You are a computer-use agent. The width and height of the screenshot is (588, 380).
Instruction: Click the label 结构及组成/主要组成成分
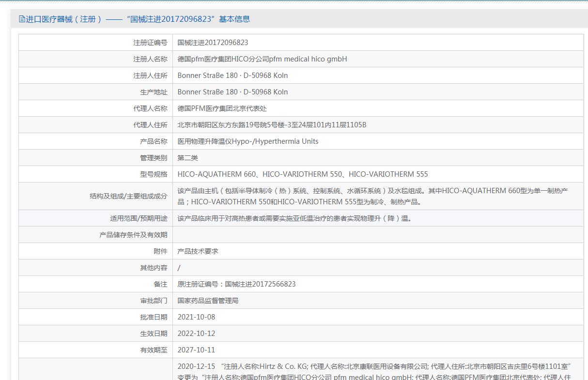pyautogui.click(x=128, y=196)
